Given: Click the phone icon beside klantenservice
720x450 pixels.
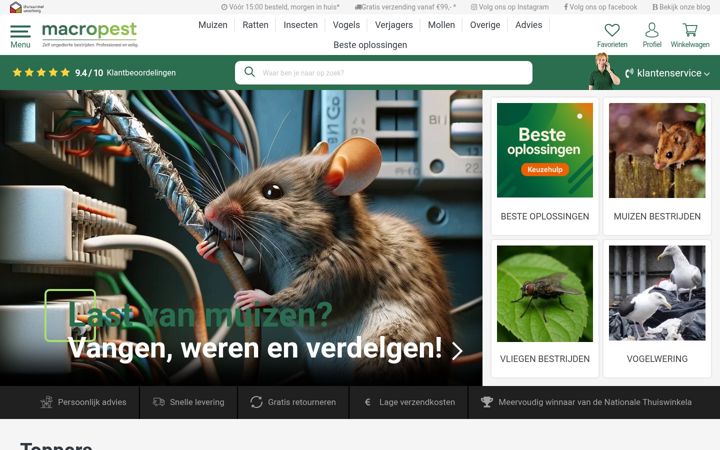Looking at the screenshot, I should coord(629,73).
